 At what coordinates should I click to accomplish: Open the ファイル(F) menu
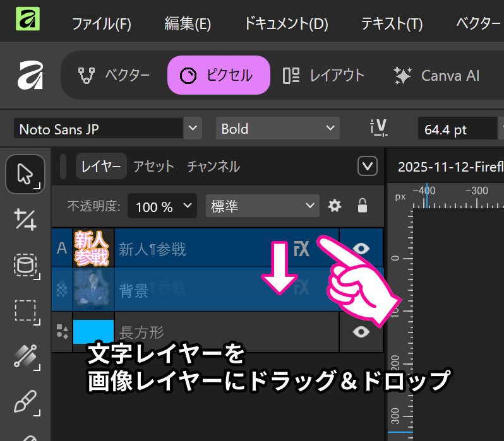[101, 24]
